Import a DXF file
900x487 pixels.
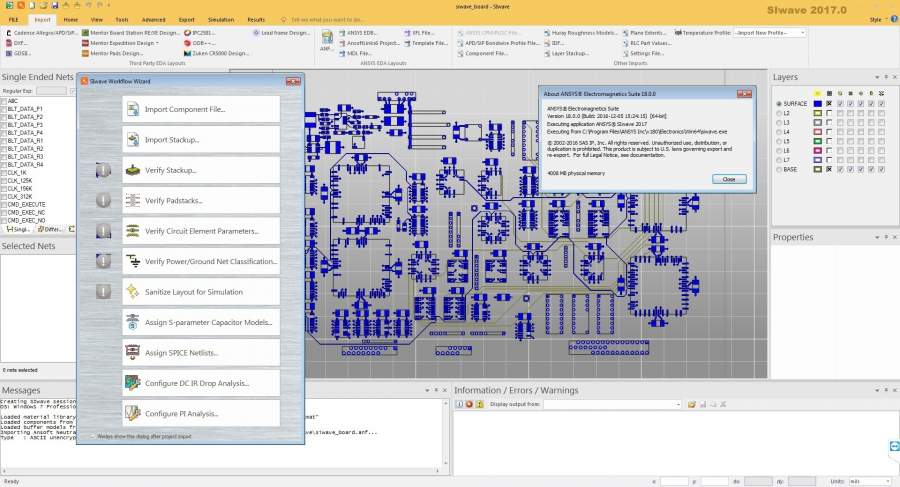(17, 43)
